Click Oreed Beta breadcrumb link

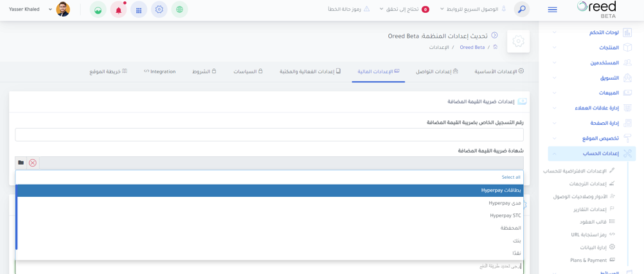pyautogui.click(x=472, y=47)
